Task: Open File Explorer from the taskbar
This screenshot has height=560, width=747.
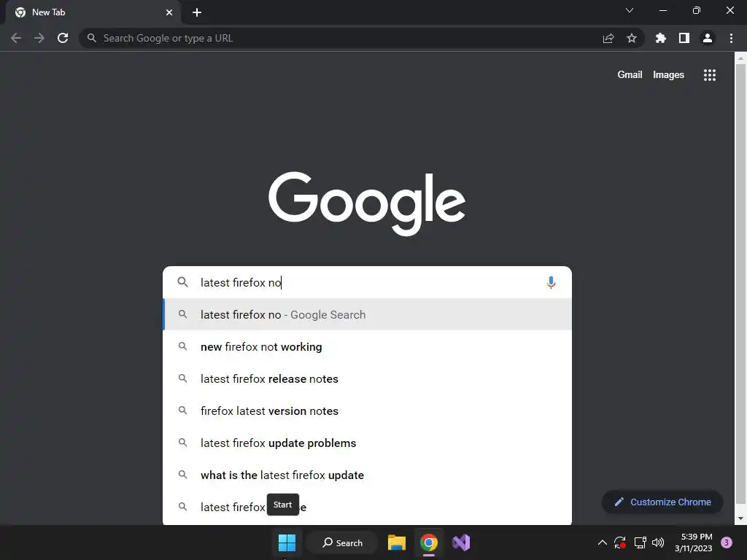Action: (396, 542)
